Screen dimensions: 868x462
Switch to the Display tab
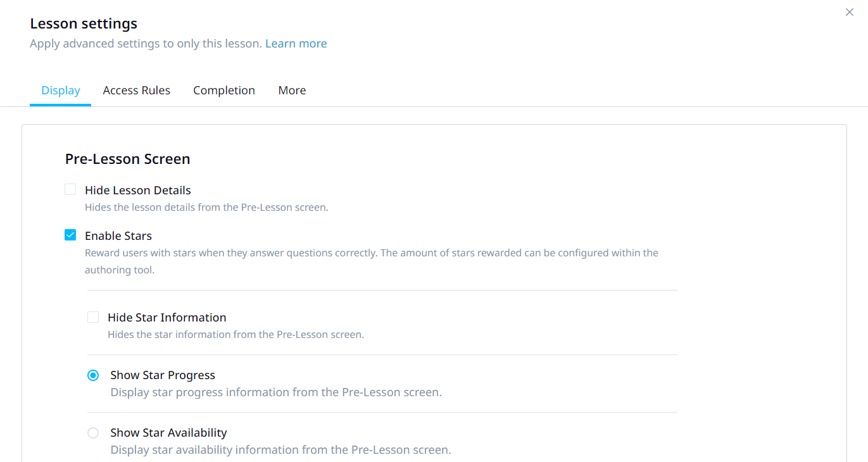tap(61, 91)
